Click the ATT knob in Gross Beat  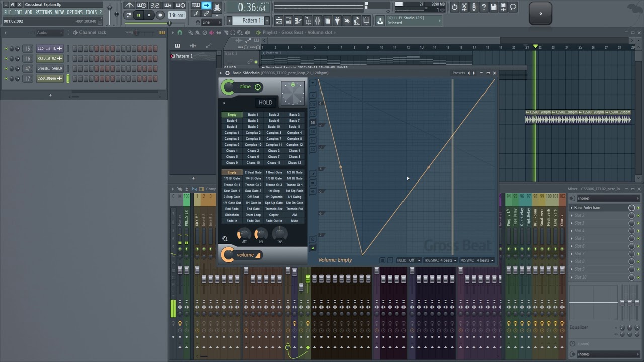pyautogui.click(x=244, y=233)
